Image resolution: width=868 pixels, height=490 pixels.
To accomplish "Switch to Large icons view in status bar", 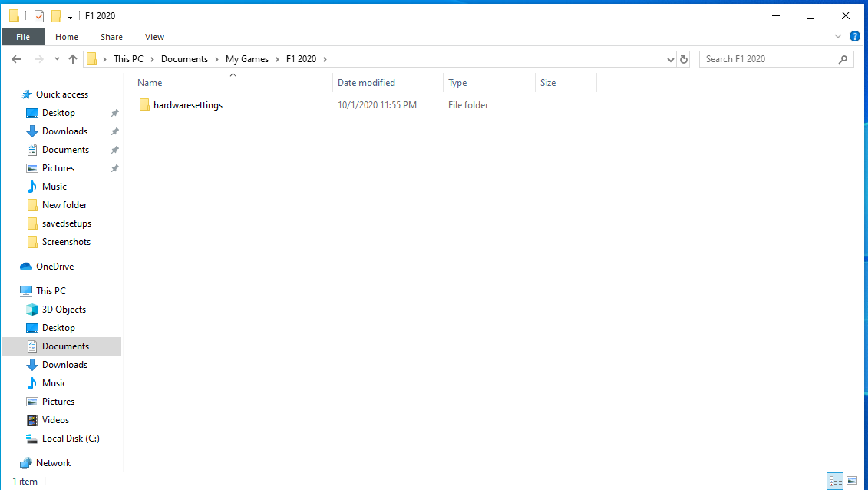I will coord(851,481).
